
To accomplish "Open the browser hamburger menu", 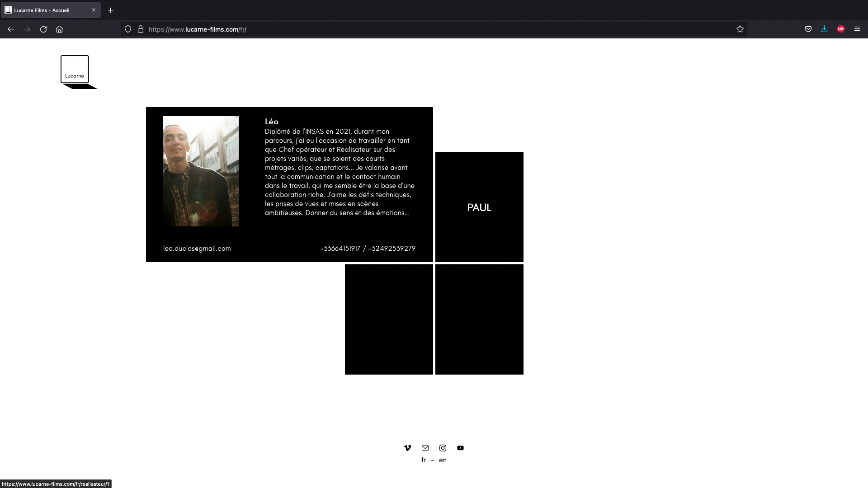I will pyautogui.click(x=857, y=29).
